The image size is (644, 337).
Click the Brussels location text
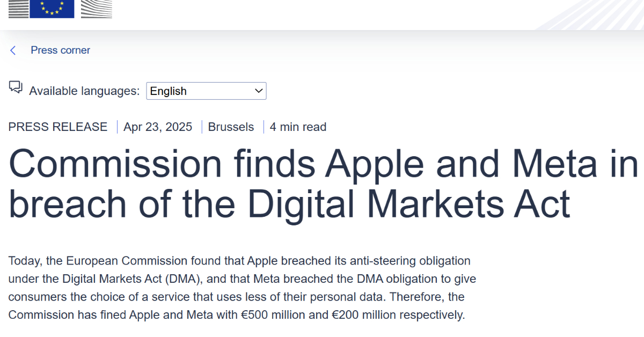(x=231, y=127)
